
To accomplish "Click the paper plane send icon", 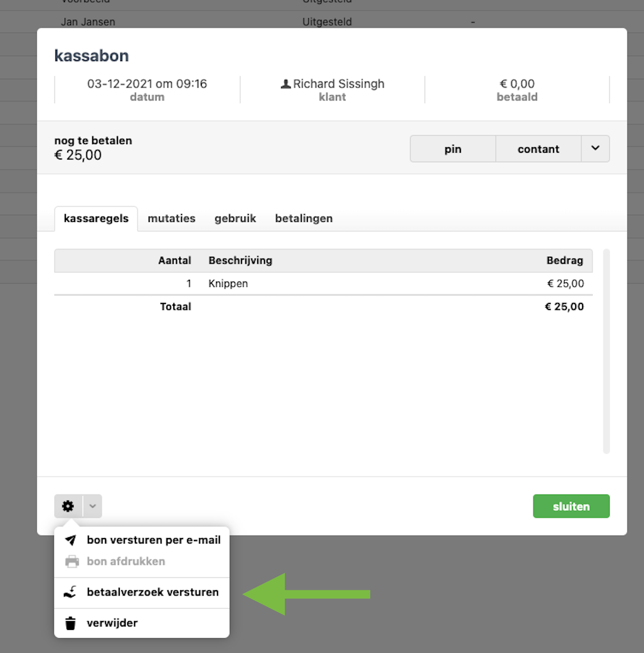I will [x=71, y=540].
